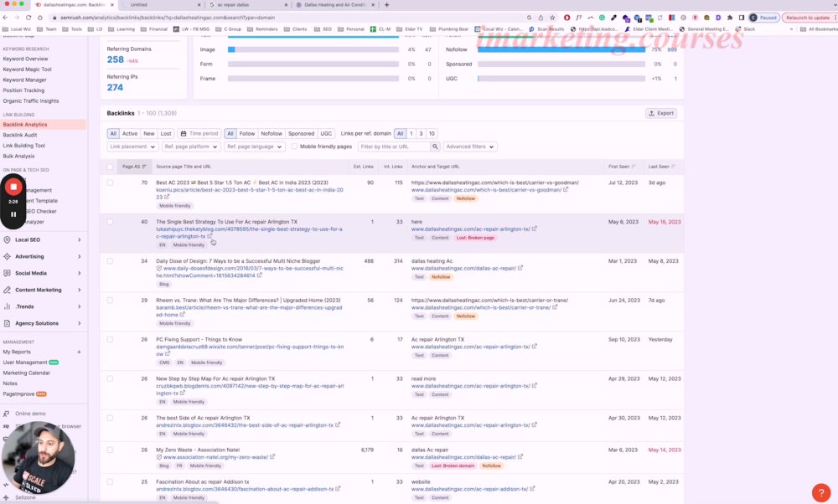
Task: Check the Rheem vs. Trane row checkbox
Action: (110, 300)
